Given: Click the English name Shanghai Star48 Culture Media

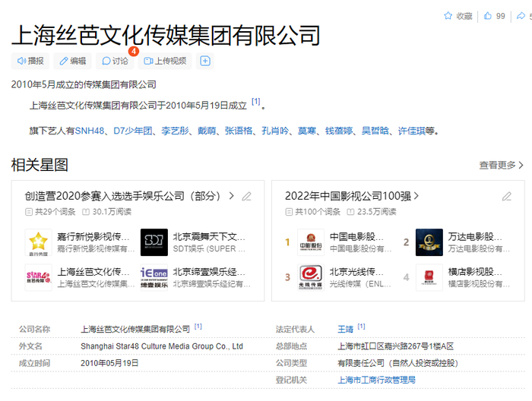Looking at the screenshot, I should pyautogui.click(x=162, y=346).
